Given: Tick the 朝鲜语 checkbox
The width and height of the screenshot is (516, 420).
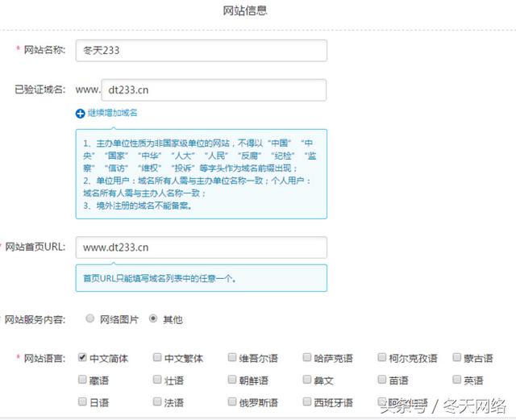Looking at the screenshot, I should pos(233,380).
